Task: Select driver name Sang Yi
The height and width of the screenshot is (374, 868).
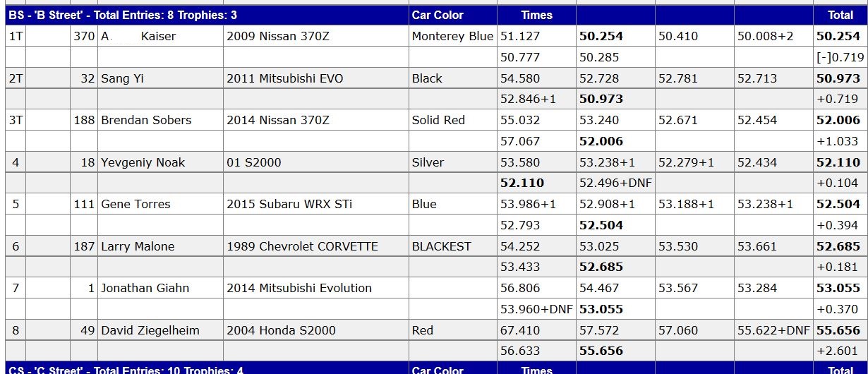Action: click(122, 78)
